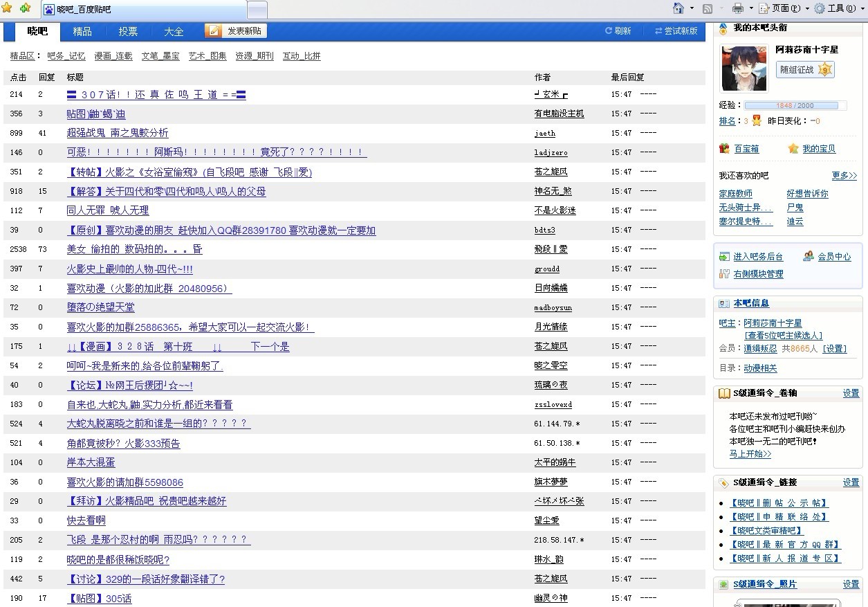Screen dimensions: 868x607
Task: Switch to the 大全 tab
Action: [174, 31]
